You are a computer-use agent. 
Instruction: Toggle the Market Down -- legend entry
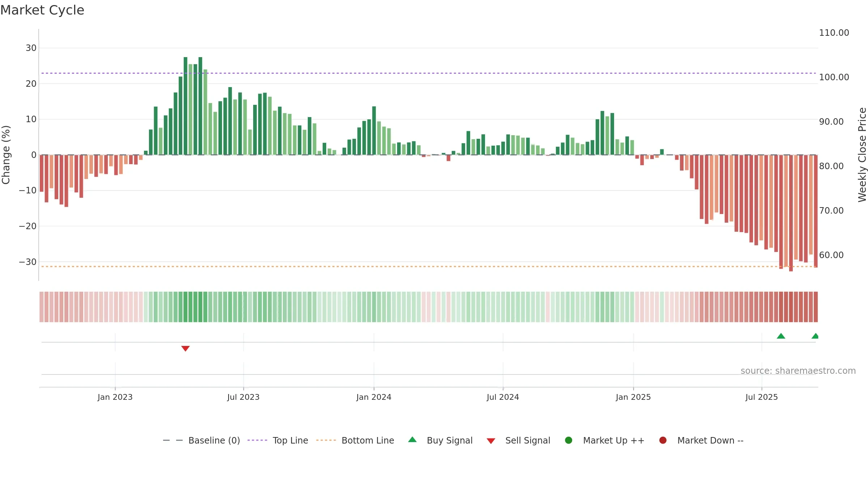[x=701, y=440]
